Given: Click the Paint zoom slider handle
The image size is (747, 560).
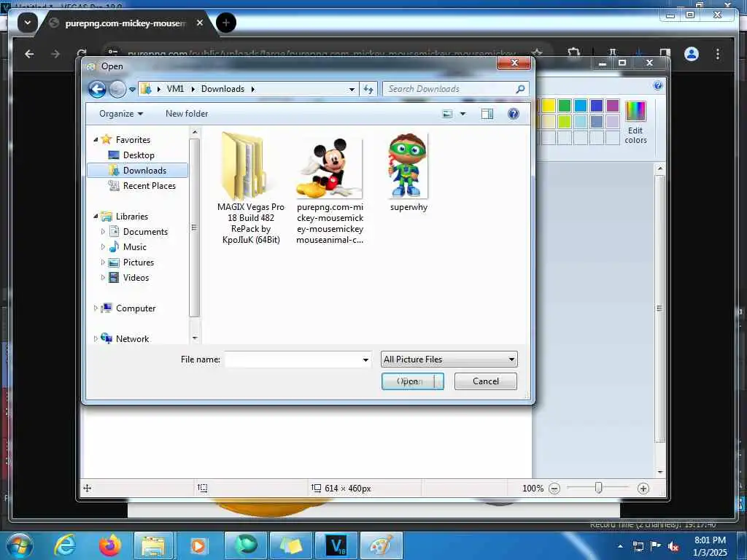Looking at the screenshot, I should pos(599,488).
